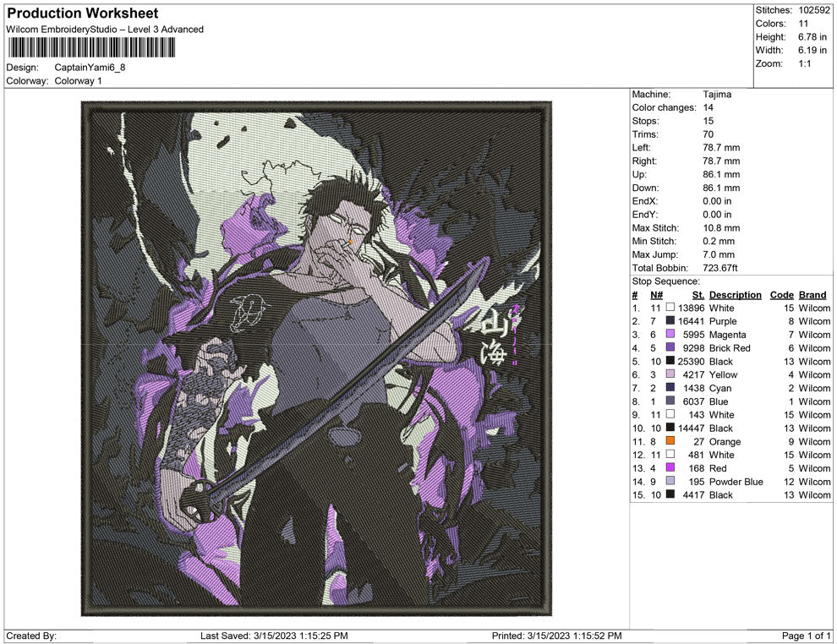This screenshot has height=644, width=837.
Task: Click the design name 'CaptainYami6_8'
Action: coord(90,68)
